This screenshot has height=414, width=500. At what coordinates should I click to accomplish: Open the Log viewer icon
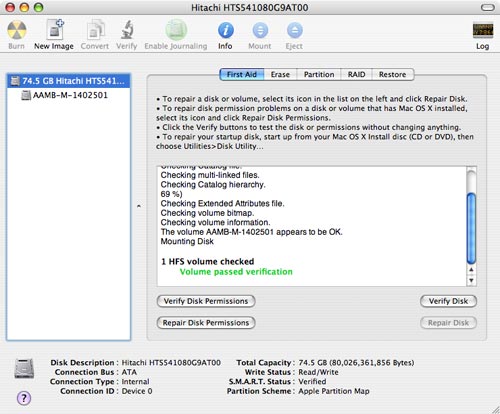(483, 30)
